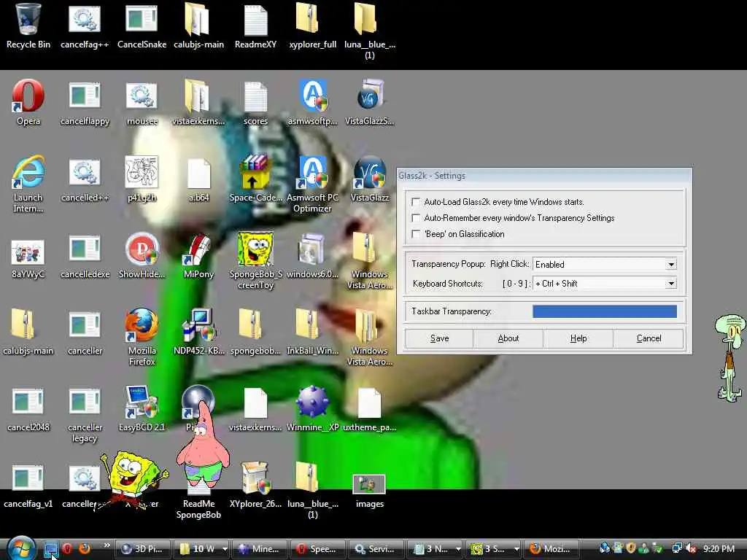Select the cancel2048 application icon
Screen dimensions: 747x560
(28, 408)
